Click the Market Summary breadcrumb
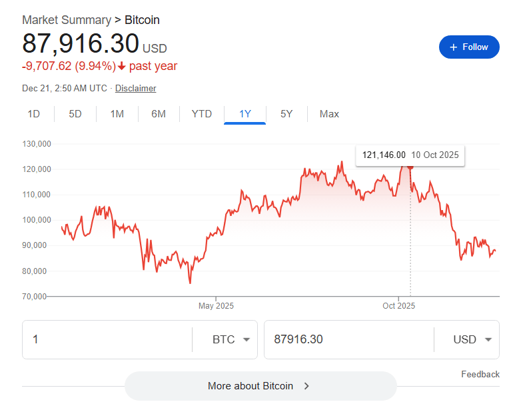The width and height of the screenshot is (519, 420). tap(66, 20)
